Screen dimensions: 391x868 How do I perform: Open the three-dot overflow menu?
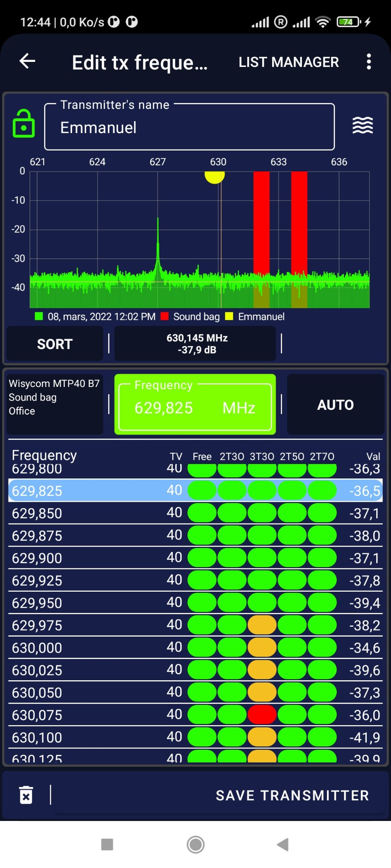point(369,62)
